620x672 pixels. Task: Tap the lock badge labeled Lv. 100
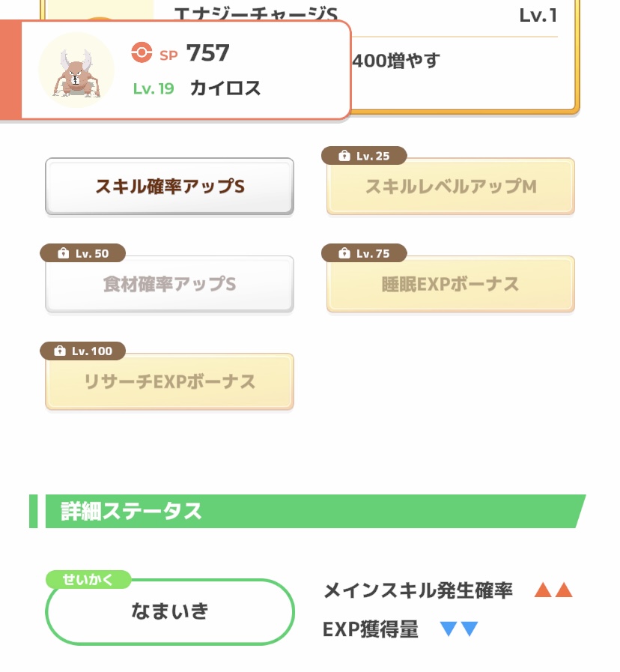(x=82, y=351)
